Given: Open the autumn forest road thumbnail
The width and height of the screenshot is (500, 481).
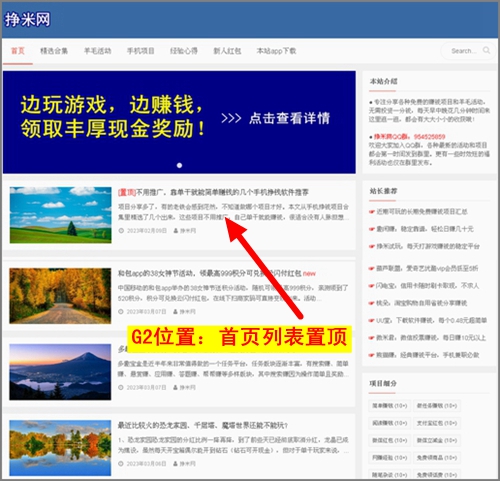Looking at the screenshot, I should [60, 296].
